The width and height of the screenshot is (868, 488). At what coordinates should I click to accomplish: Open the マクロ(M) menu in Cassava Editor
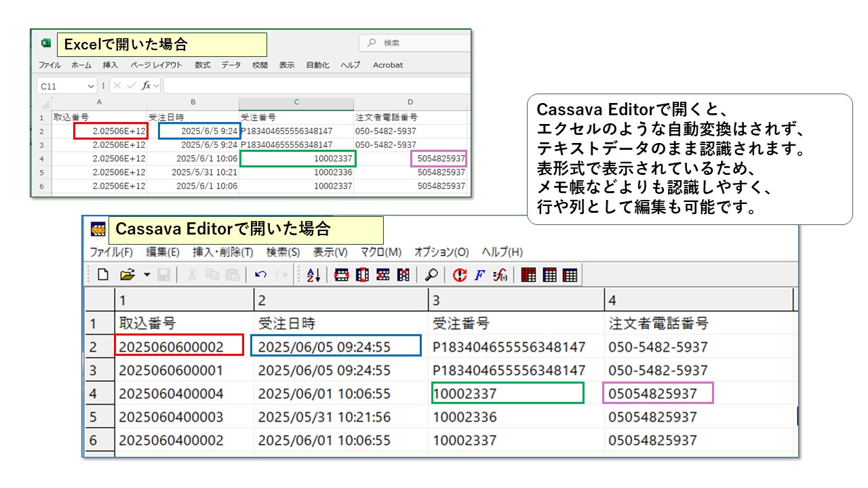(x=380, y=252)
